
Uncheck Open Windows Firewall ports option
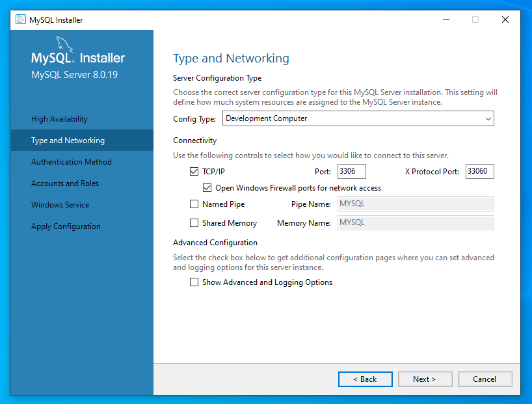click(207, 188)
